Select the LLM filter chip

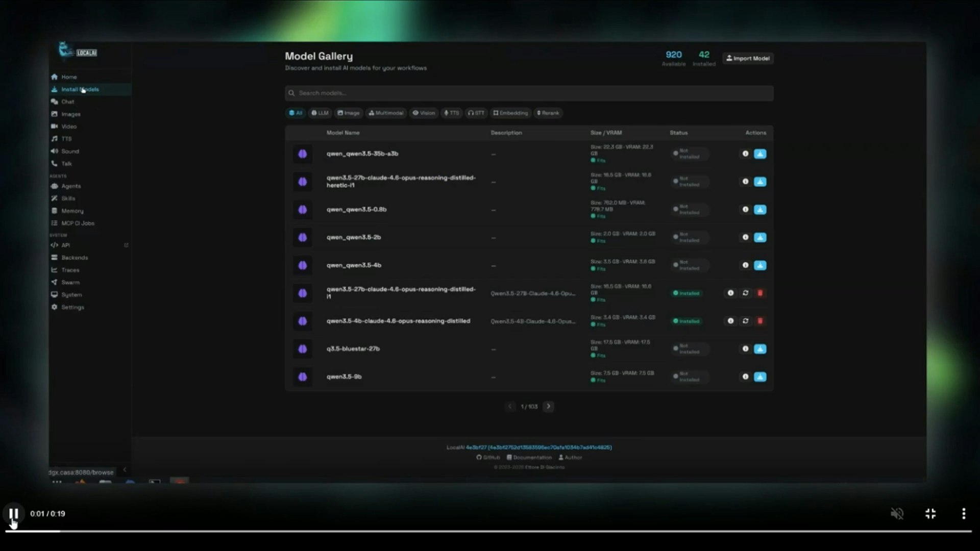pyautogui.click(x=320, y=113)
